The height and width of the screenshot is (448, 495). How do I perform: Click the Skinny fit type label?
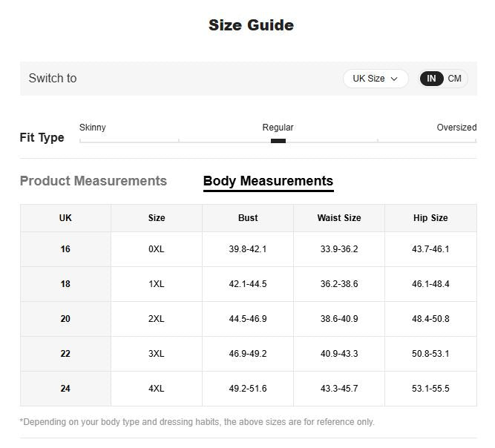(x=93, y=128)
